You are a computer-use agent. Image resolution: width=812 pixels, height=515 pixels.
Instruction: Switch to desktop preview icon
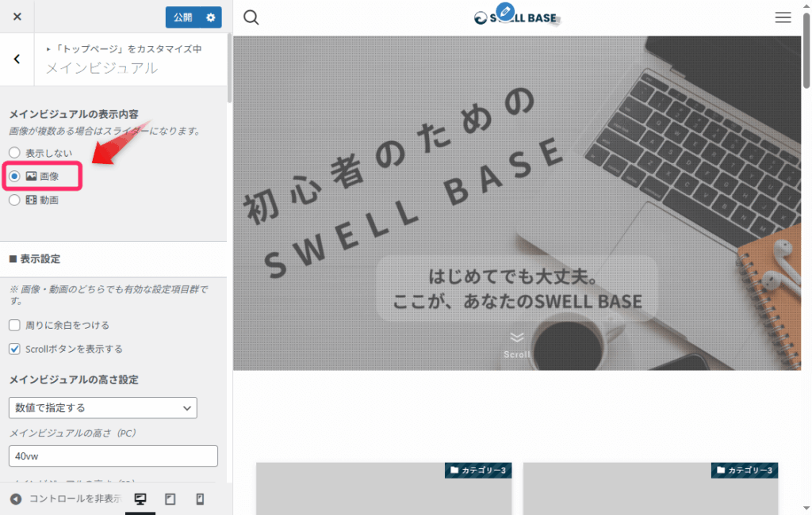[x=140, y=499]
